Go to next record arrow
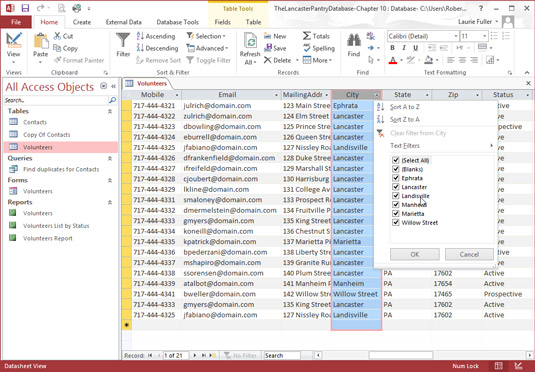535x372 pixels. [x=195, y=355]
